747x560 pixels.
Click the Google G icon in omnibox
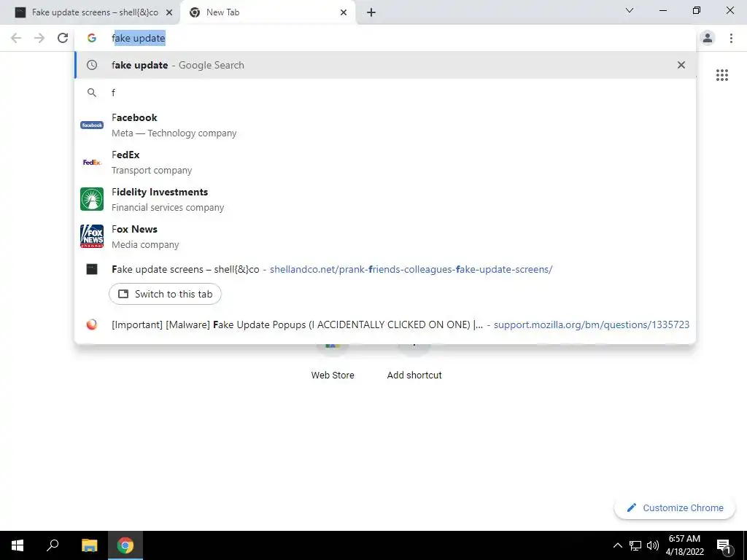(92, 38)
